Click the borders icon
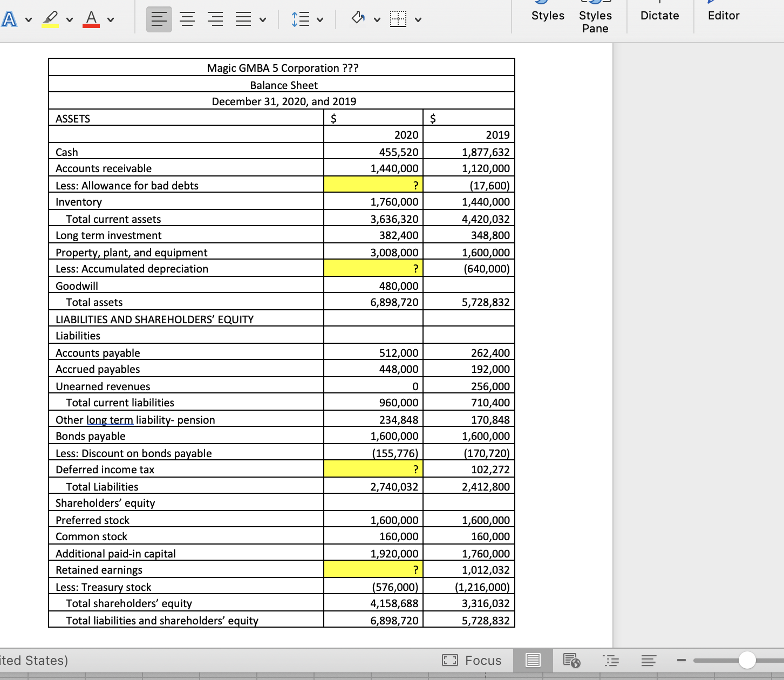 398,19
